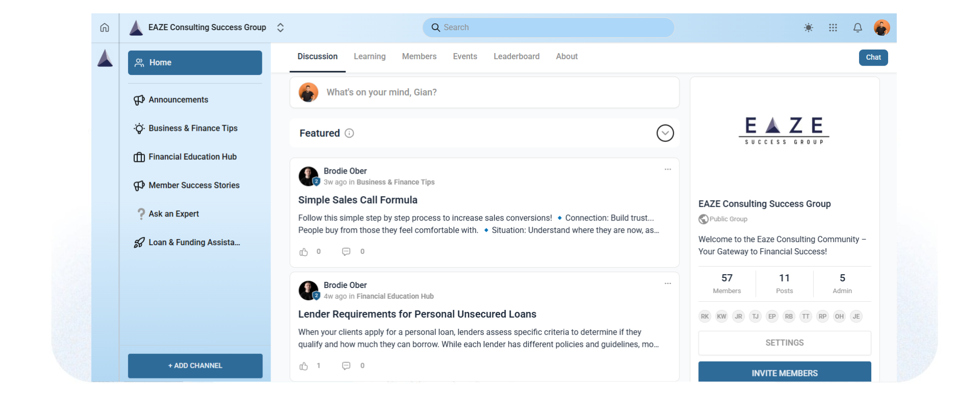The width and height of the screenshot is (980, 407).
Task: Open the notifications bell
Action: (x=857, y=28)
